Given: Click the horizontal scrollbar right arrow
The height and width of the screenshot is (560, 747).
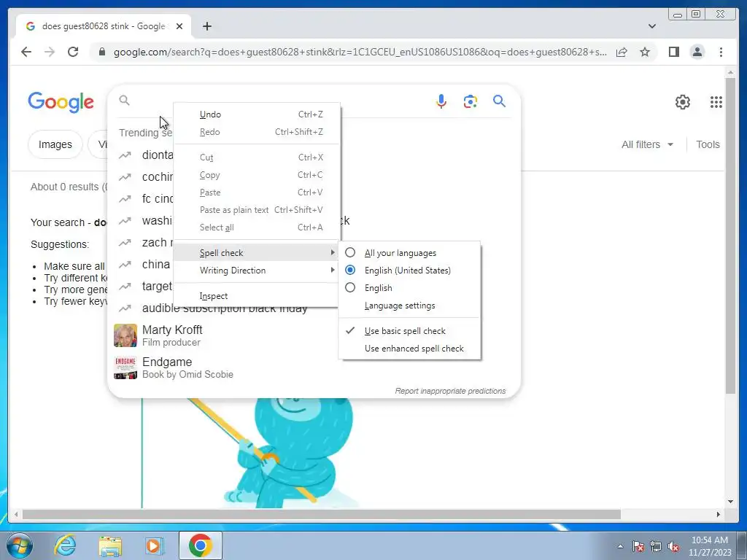Looking at the screenshot, I should (x=718, y=514).
